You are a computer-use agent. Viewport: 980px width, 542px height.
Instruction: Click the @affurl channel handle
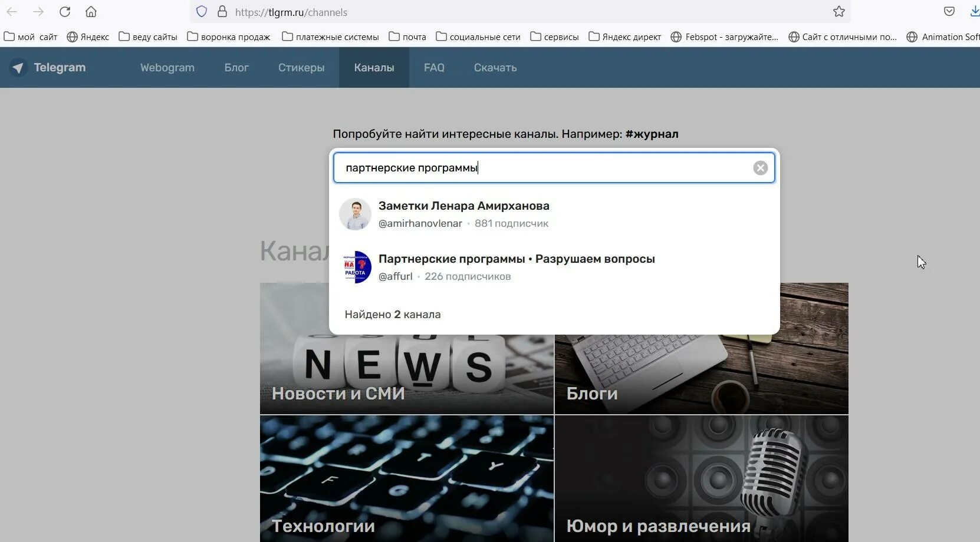coord(396,277)
